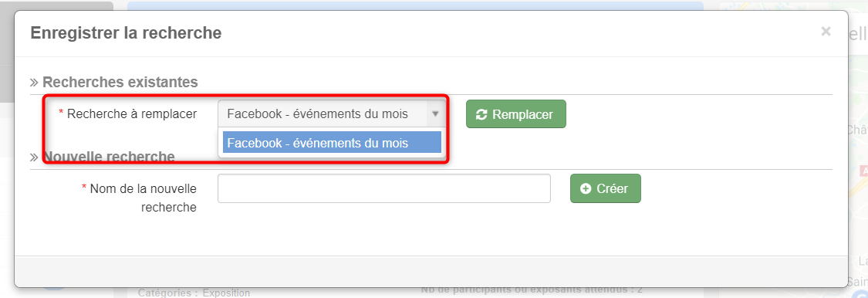Viewport: 868px width, 298px height.
Task: Select Facebook - événements du mois from list
Action: point(332,142)
